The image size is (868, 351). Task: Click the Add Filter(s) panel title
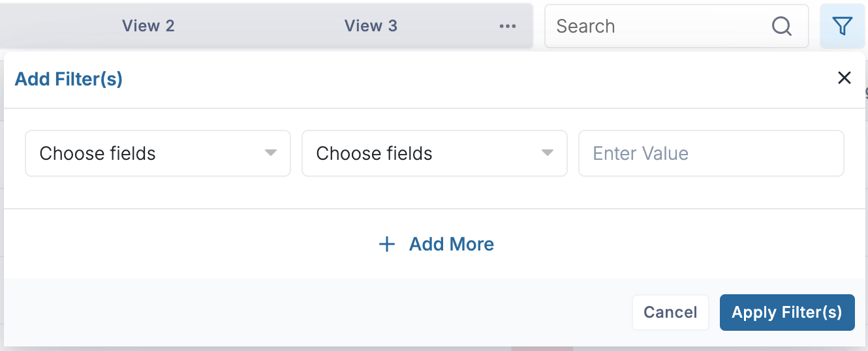tap(69, 79)
